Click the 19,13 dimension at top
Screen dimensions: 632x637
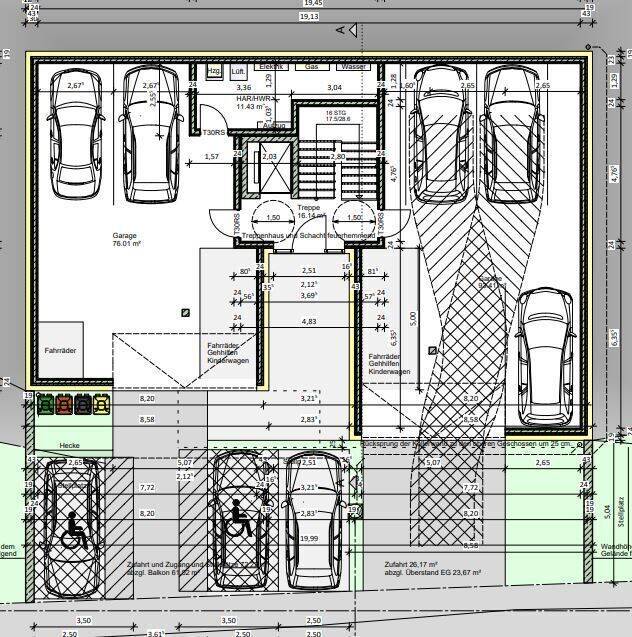(x=309, y=16)
